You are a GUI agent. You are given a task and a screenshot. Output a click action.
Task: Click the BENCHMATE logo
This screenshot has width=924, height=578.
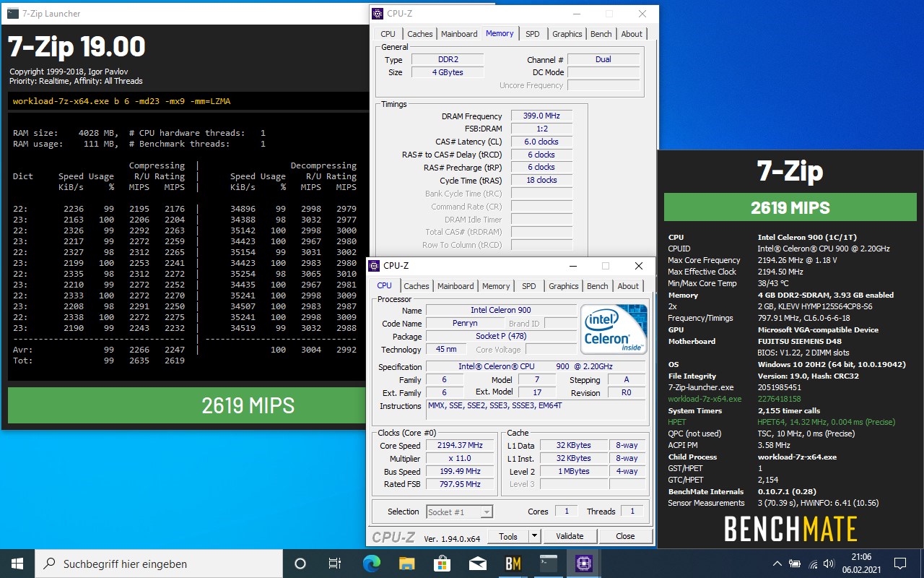coord(790,529)
